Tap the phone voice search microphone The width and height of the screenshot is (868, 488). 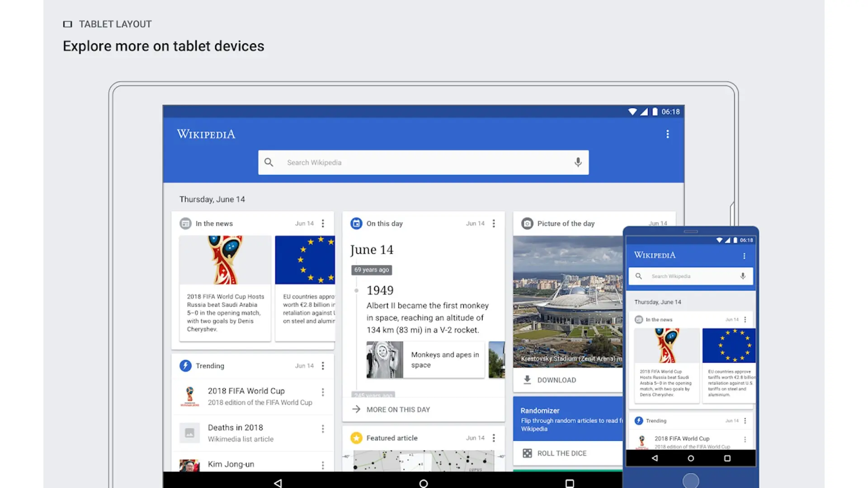pos(743,276)
